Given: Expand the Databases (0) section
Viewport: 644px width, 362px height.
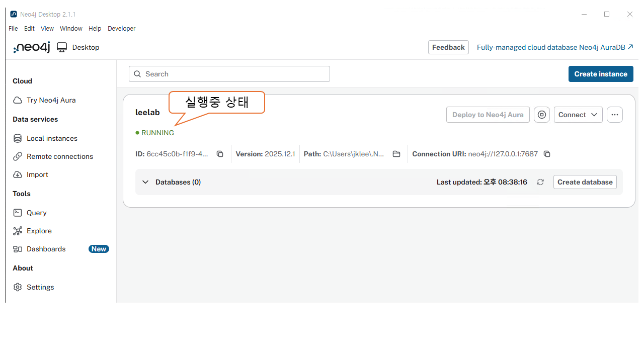Looking at the screenshot, I should (145, 182).
